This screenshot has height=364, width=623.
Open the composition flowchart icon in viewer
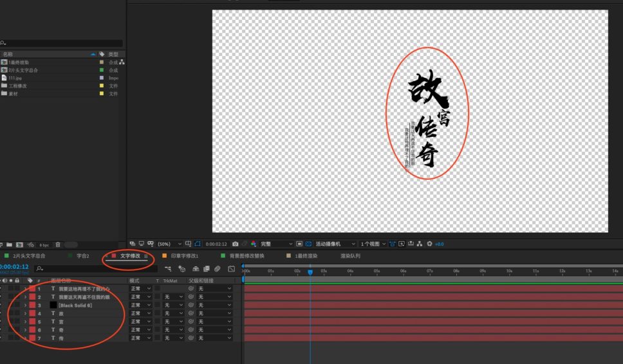click(420, 244)
